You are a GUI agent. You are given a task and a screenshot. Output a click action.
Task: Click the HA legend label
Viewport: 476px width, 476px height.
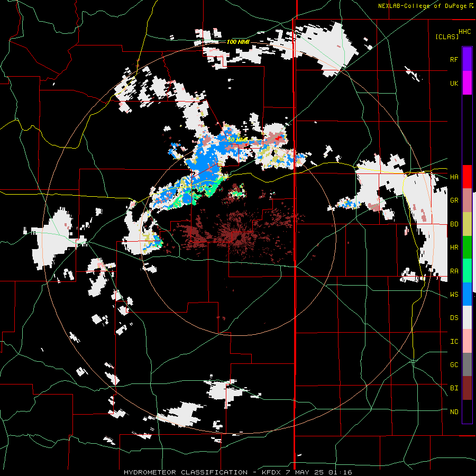(x=454, y=177)
